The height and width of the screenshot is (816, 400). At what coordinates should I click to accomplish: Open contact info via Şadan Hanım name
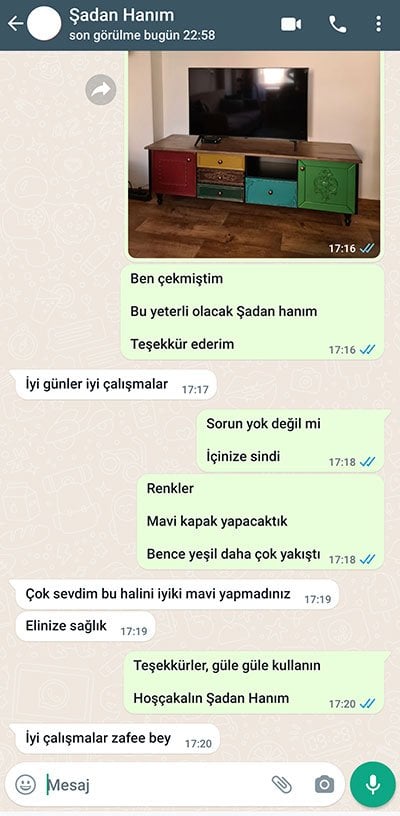(x=121, y=16)
